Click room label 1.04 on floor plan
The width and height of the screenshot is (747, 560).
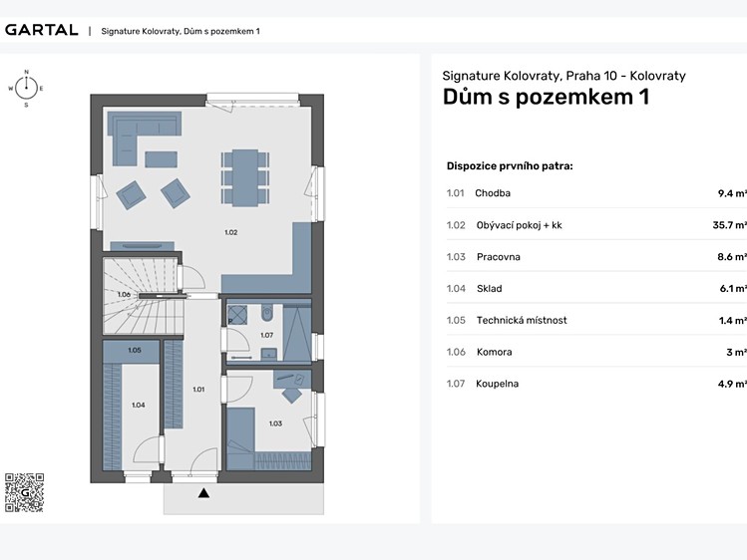pos(139,405)
